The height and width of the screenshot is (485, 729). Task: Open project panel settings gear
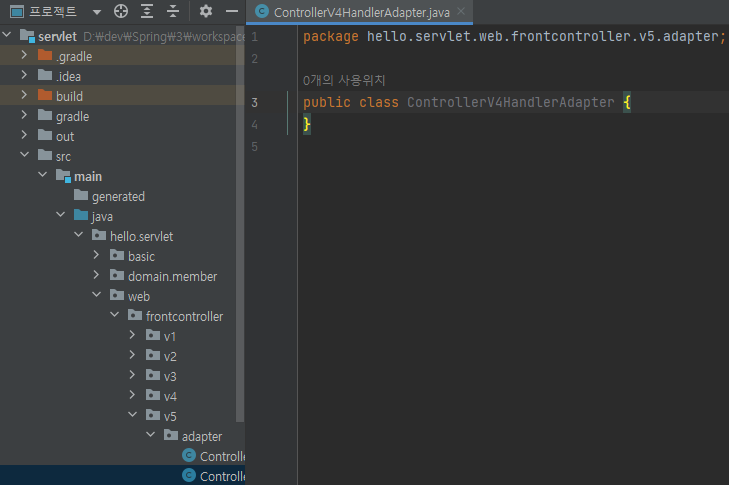point(205,11)
